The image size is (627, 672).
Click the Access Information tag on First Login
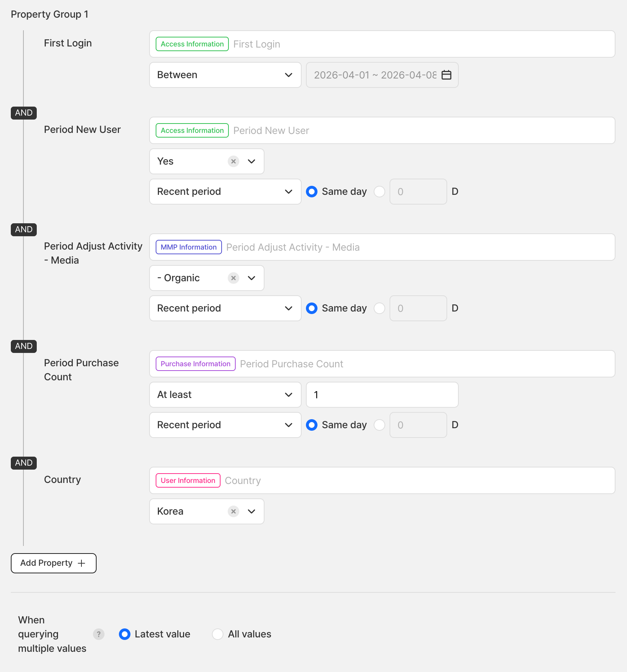192,44
